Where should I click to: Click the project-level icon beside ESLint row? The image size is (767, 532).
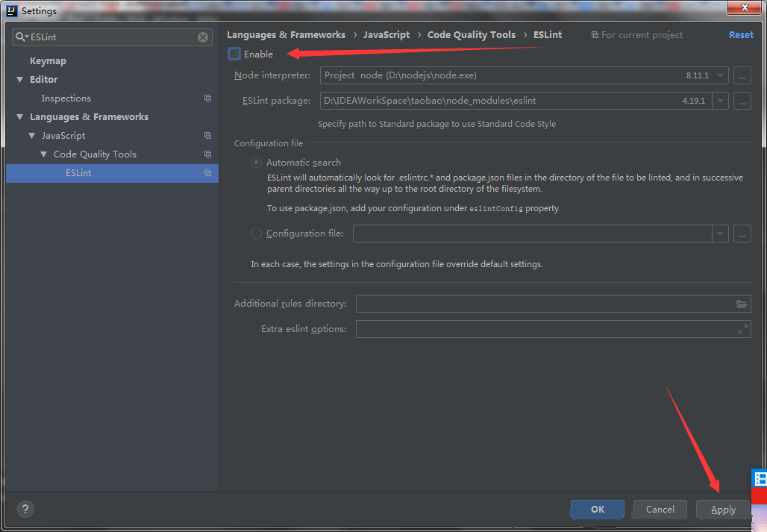(x=207, y=172)
